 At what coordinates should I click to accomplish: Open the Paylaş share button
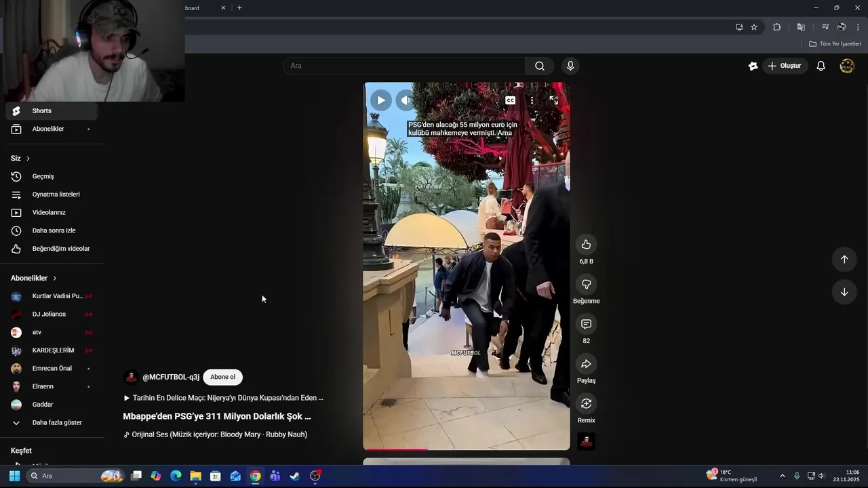[586, 364]
